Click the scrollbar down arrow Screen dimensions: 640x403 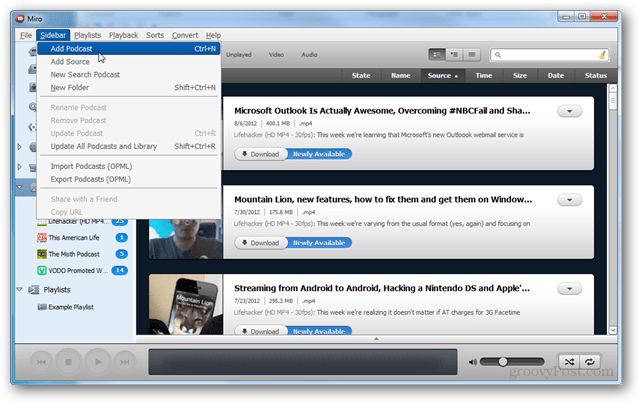(x=613, y=330)
